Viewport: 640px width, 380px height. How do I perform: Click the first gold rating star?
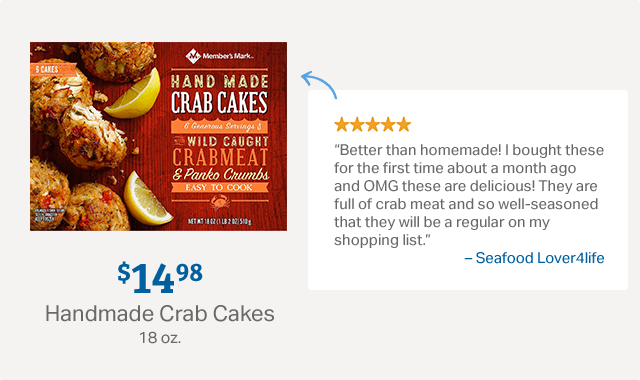tap(341, 124)
